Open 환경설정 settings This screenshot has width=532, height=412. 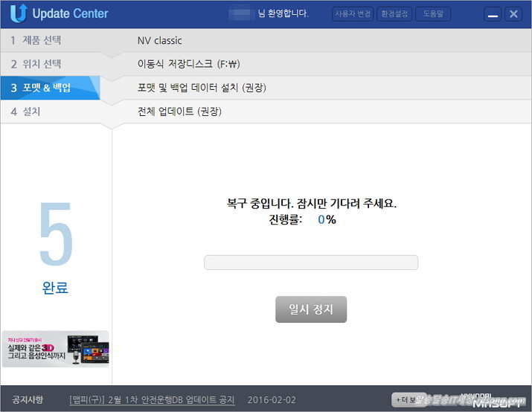pos(394,14)
